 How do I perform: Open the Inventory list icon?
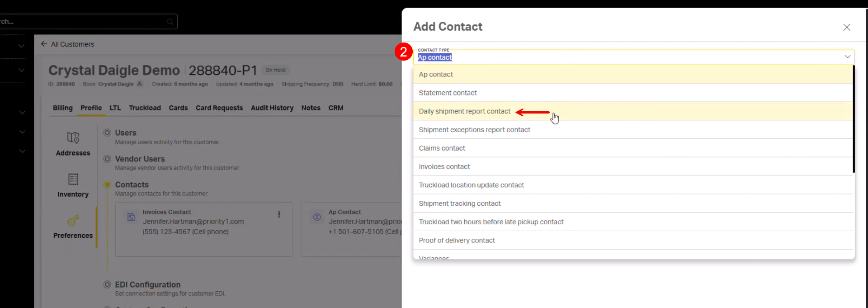(73, 179)
